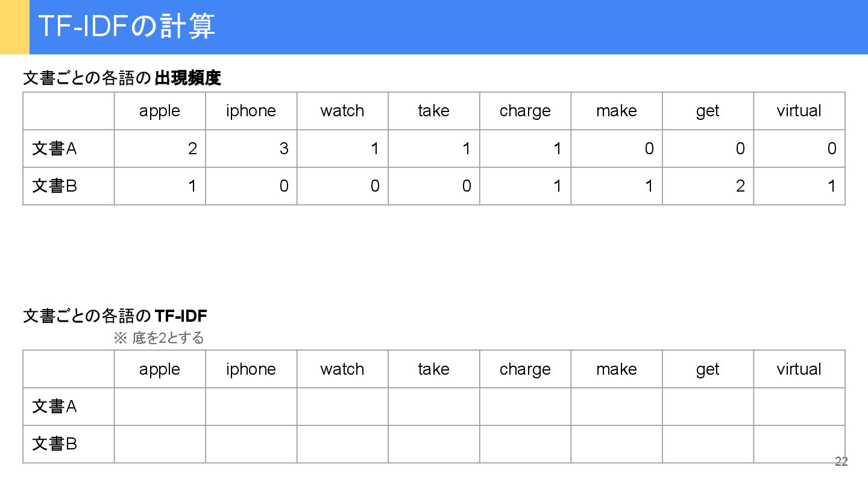
Task: Click the yellow block beside the title
Action: pos(14,27)
